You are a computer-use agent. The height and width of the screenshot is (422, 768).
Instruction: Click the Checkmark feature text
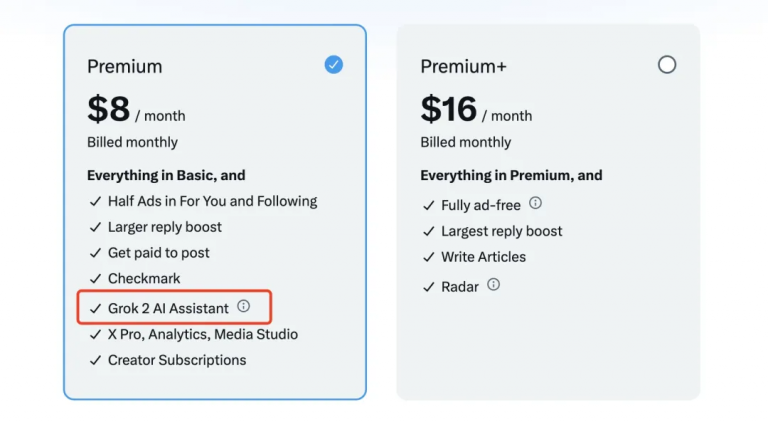(x=144, y=279)
